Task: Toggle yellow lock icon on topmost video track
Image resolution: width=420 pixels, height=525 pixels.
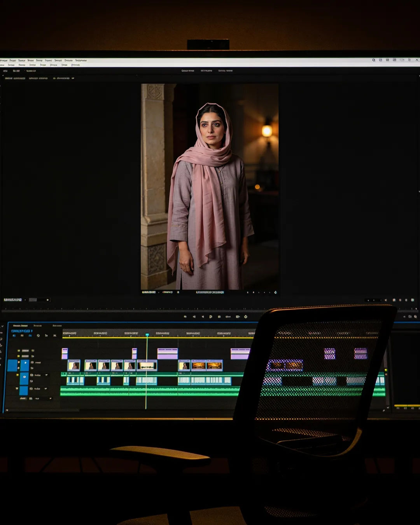Action: tap(19, 350)
